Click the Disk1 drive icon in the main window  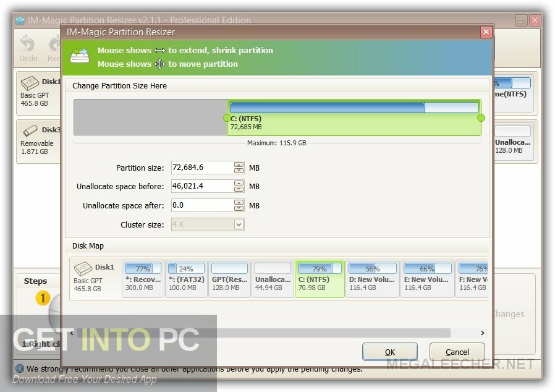pos(30,83)
